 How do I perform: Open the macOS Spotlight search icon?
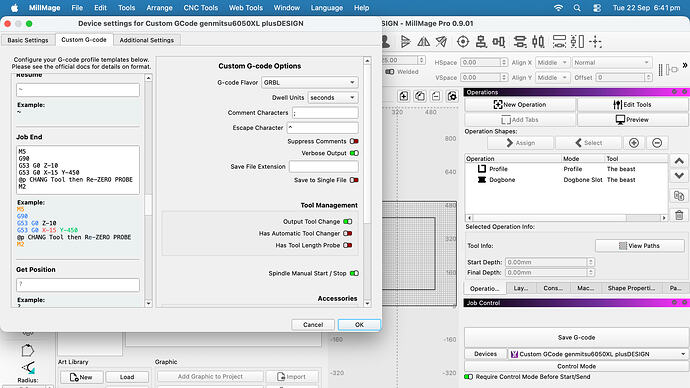point(577,8)
